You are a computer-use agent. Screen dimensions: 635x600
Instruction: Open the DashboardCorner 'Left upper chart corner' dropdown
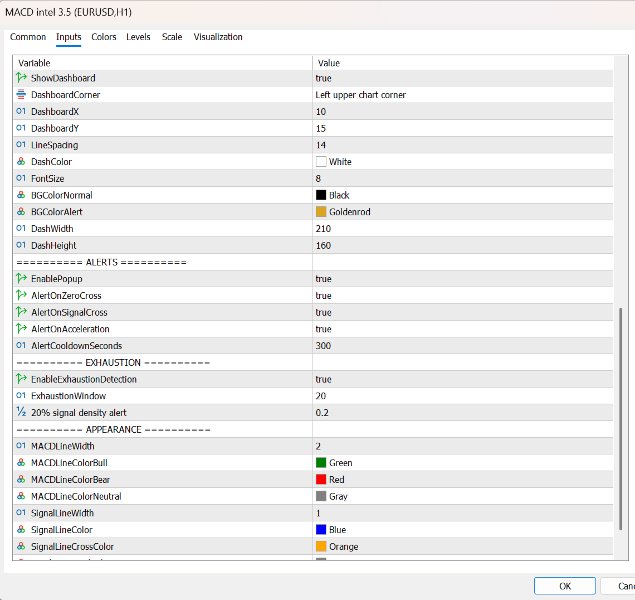click(x=463, y=95)
